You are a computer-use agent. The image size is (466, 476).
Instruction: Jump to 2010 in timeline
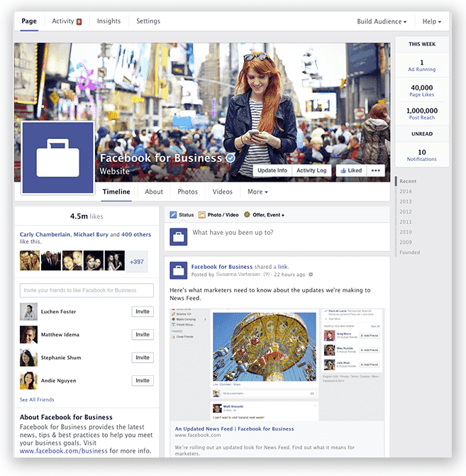(406, 232)
